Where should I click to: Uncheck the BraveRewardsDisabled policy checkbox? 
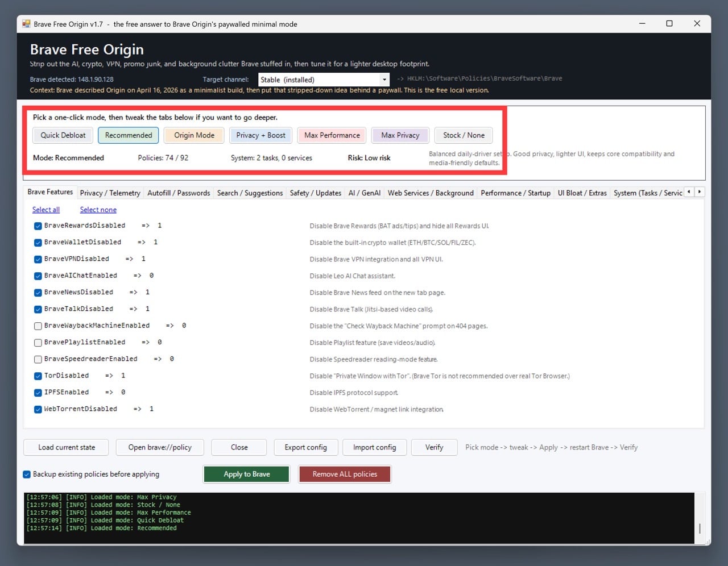click(38, 226)
